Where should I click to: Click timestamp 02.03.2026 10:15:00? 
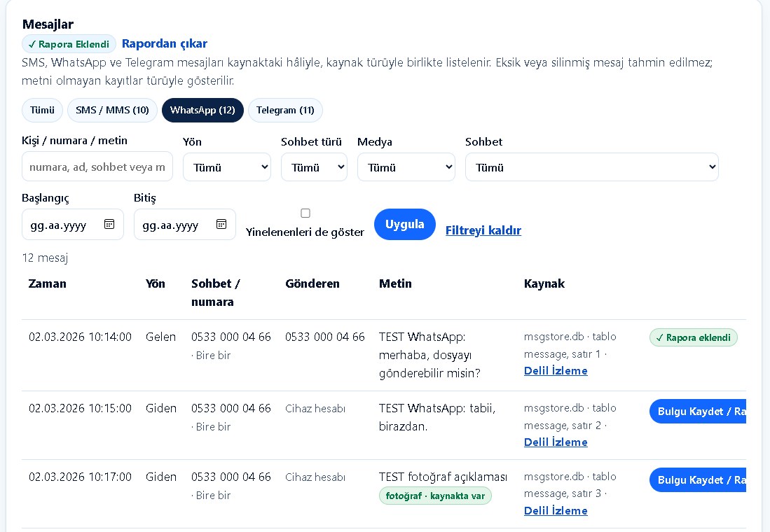click(80, 408)
